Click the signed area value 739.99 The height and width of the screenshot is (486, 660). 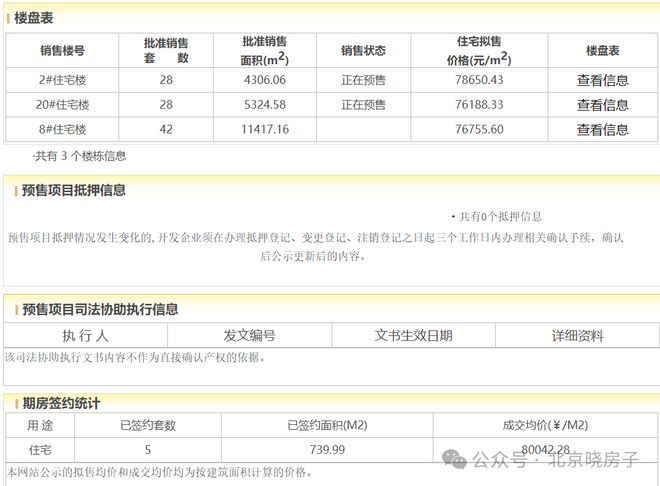tap(327, 450)
